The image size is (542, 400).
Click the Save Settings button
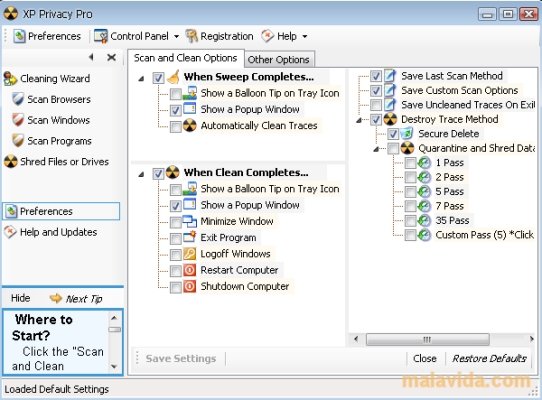[181, 359]
